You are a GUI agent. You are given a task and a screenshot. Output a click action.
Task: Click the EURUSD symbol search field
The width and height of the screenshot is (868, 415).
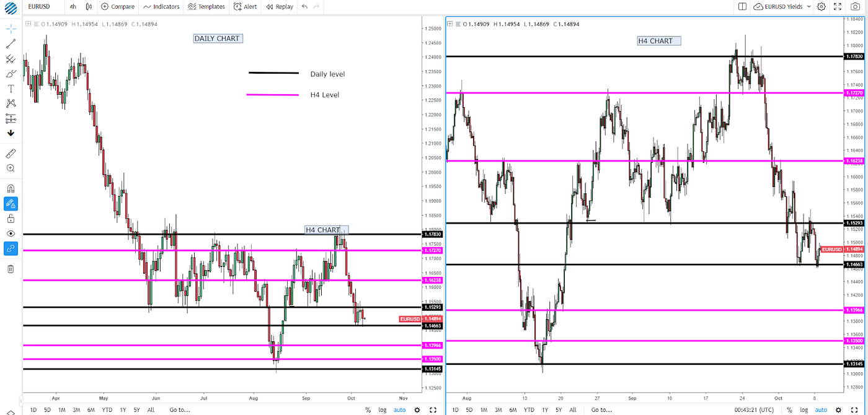39,7
